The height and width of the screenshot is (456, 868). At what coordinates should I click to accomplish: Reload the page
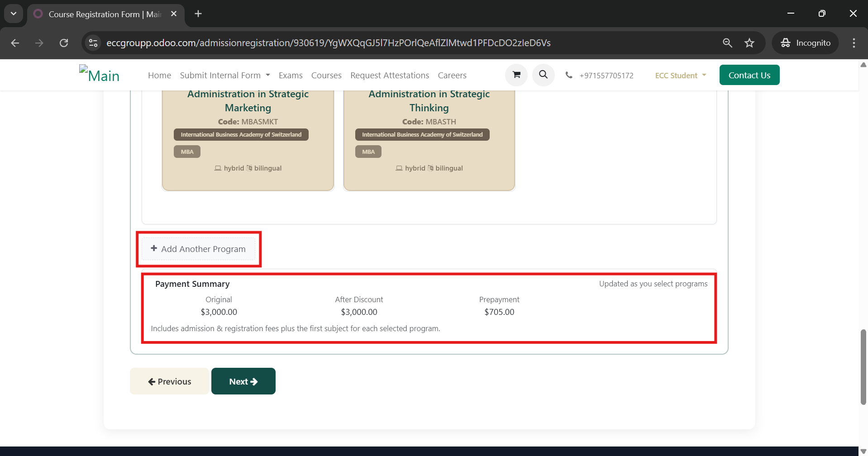64,43
